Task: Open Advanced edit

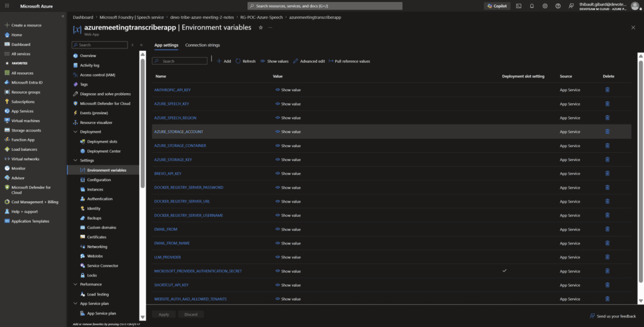Action: [309, 61]
